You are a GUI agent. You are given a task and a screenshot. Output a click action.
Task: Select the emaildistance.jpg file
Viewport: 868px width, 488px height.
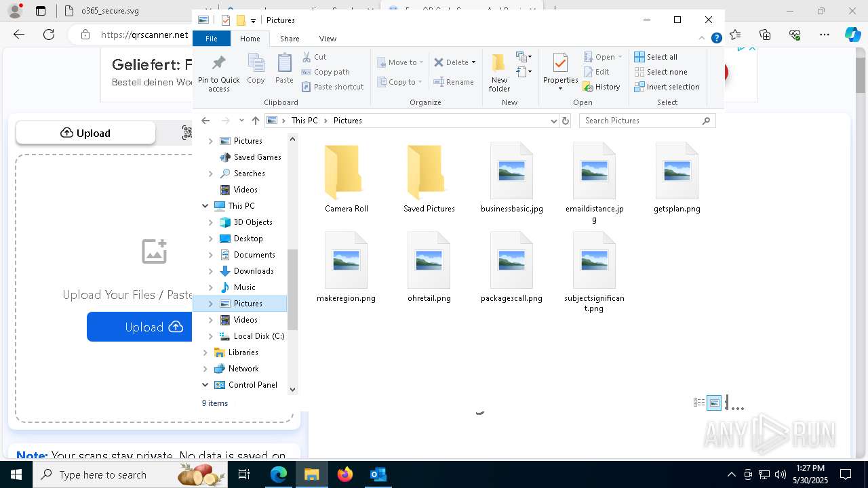594,183
